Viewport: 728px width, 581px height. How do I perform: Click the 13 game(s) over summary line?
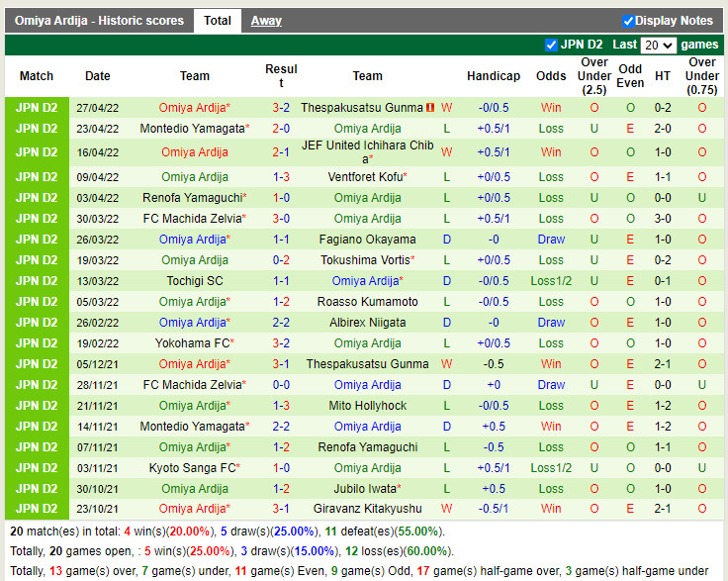click(x=359, y=571)
